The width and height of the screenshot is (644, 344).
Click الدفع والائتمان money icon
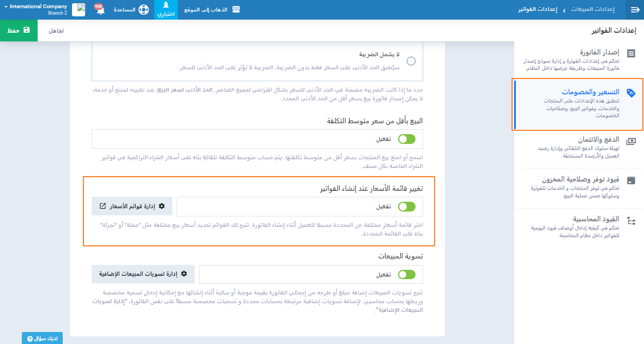(x=631, y=141)
